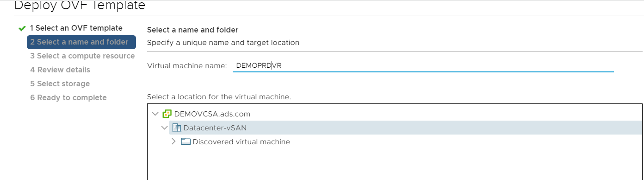Collapse the DEMOVCSA.ads.com tree node
This screenshot has width=644, height=180.
(155, 114)
